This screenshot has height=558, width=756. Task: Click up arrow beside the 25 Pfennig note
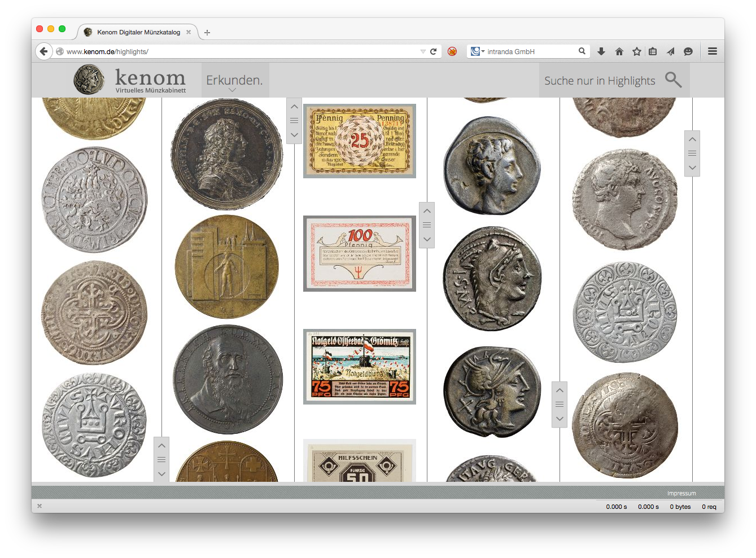(294, 106)
